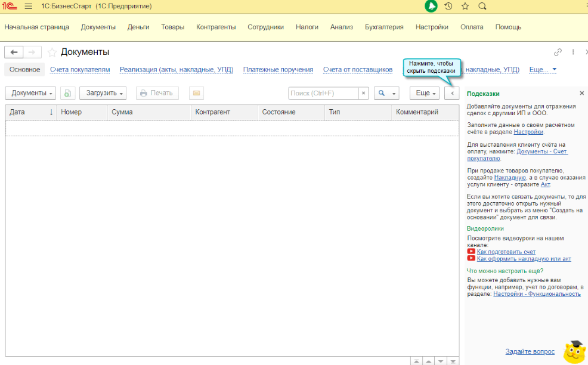Click the hamburger main menu icon
The image size is (588, 365).
[x=28, y=6]
